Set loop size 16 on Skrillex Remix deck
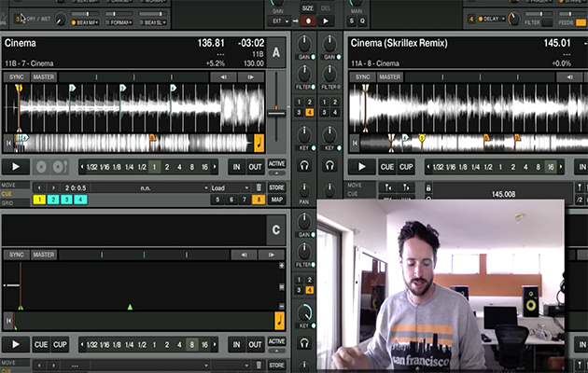Viewport: 588px width, 373px height. click(551, 167)
